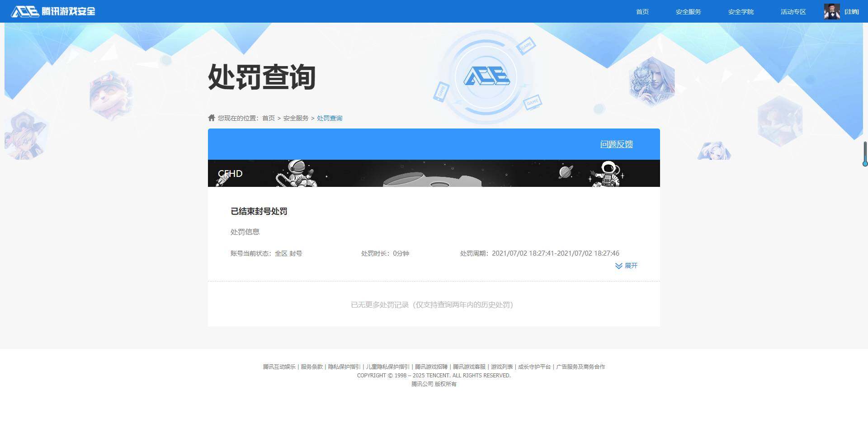This screenshot has height=438, width=868.
Task: Click the vertical slider on right edge
Action: click(x=865, y=154)
